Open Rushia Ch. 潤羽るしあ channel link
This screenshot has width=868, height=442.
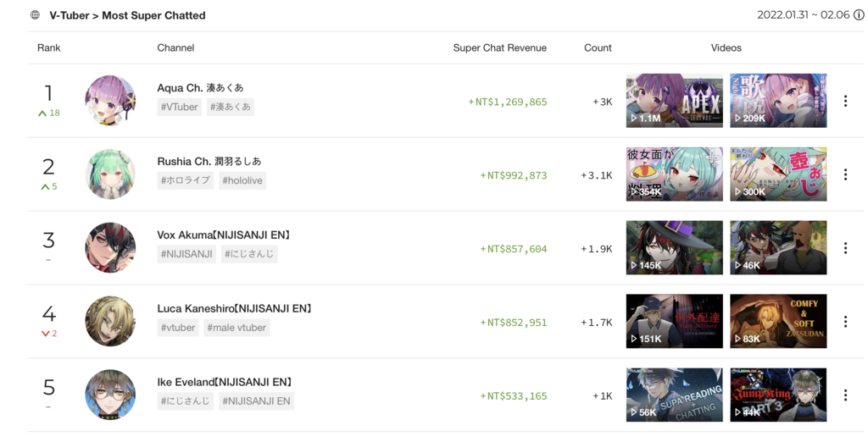pyautogui.click(x=209, y=162)
